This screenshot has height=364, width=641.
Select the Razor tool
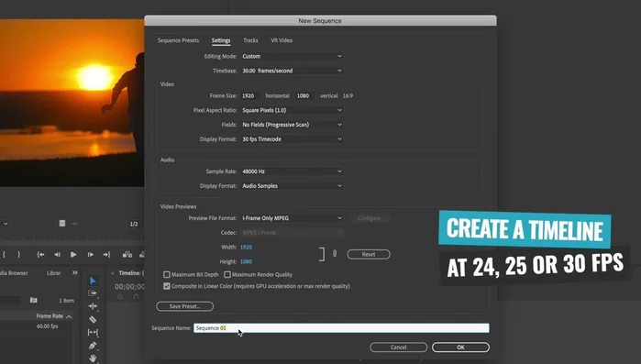93,319
